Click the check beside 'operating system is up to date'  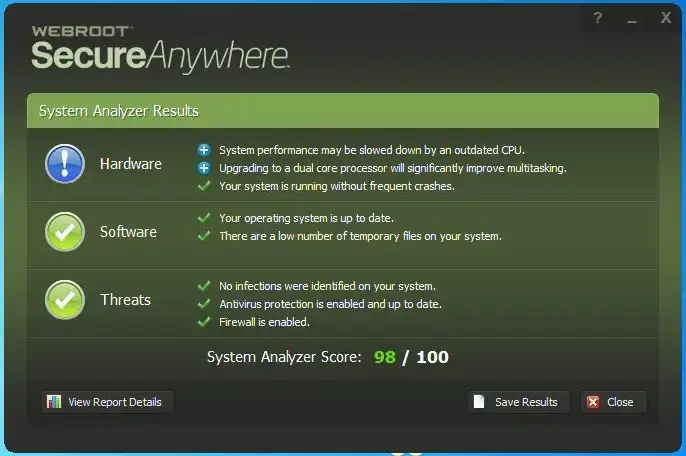[x=204, y=218]
